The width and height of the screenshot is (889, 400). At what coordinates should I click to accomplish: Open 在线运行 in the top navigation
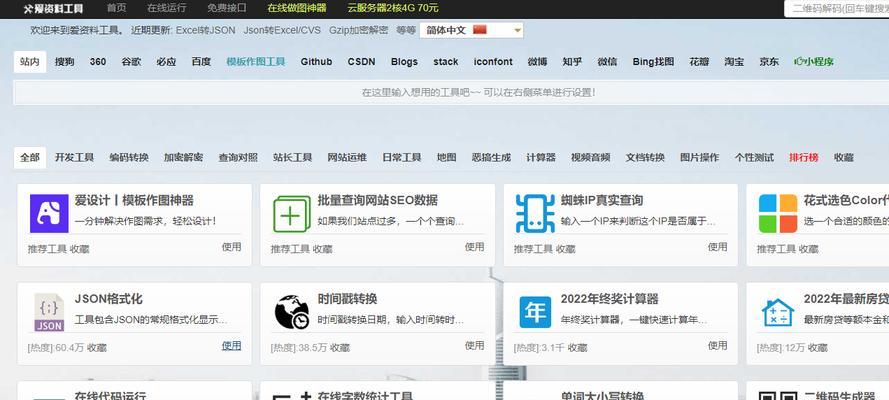166,8
